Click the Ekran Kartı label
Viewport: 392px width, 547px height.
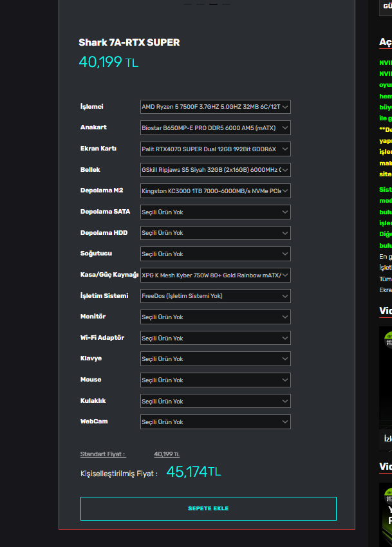click(x=98, y=149)
